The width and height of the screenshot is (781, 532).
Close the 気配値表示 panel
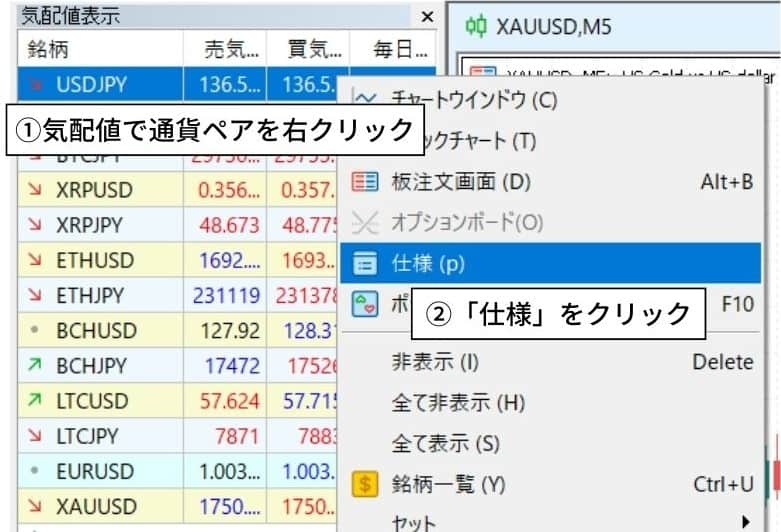coord(427,17)
